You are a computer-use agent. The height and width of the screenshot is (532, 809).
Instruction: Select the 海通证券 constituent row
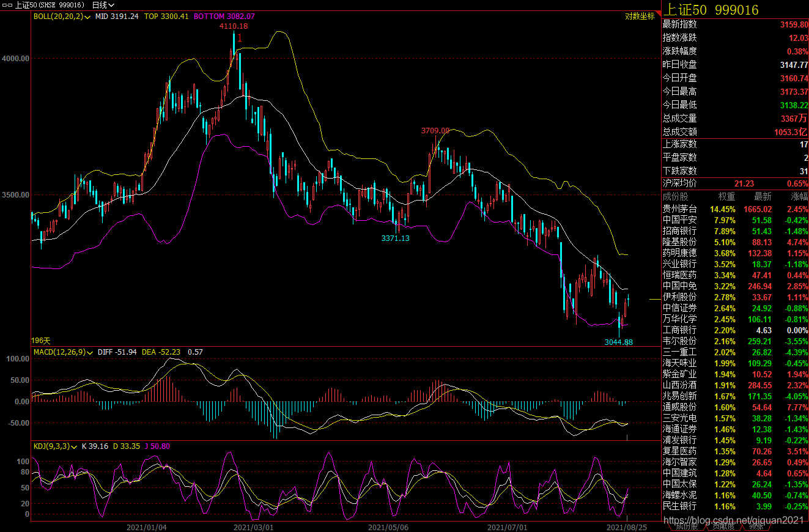click(735, 429)
